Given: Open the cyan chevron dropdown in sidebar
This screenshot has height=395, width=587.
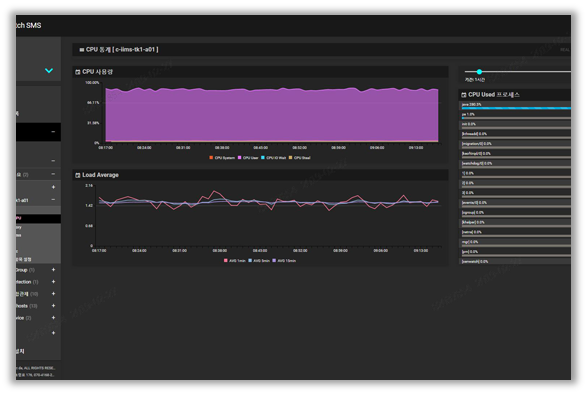Looking at the screenshot, I should [49, 70].
